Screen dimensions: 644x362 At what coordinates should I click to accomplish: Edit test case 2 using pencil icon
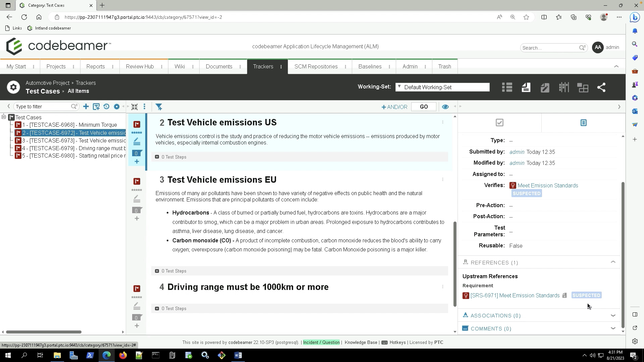click(x=137, y=142)
